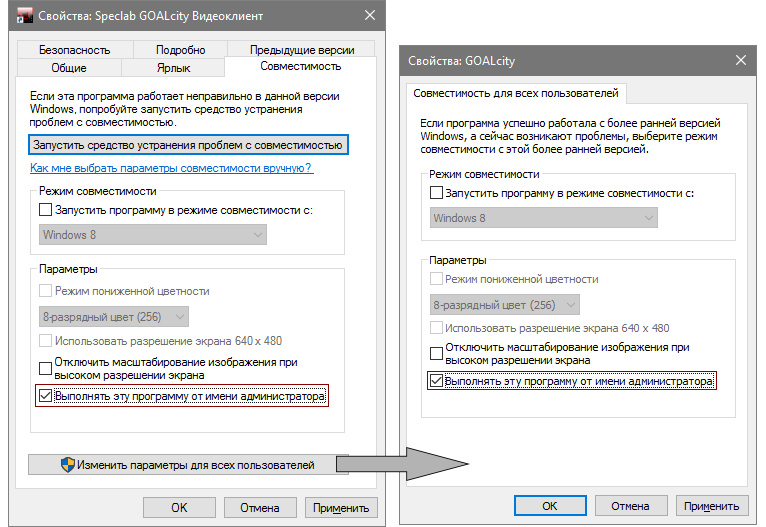Uncheck run as administrator in GOALcity dialog
766x527 pixels.
coord(436,380)
